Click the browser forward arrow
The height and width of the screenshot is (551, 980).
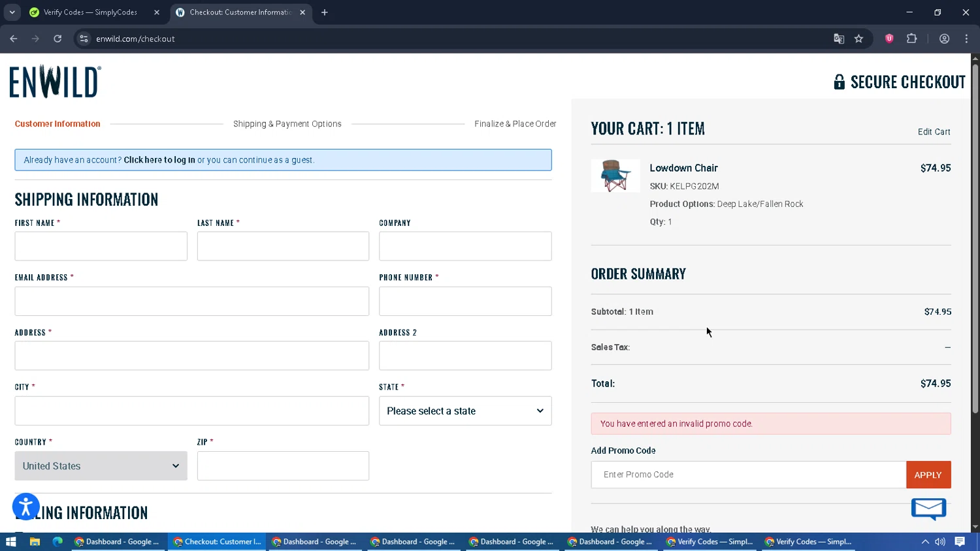point(35,39)
